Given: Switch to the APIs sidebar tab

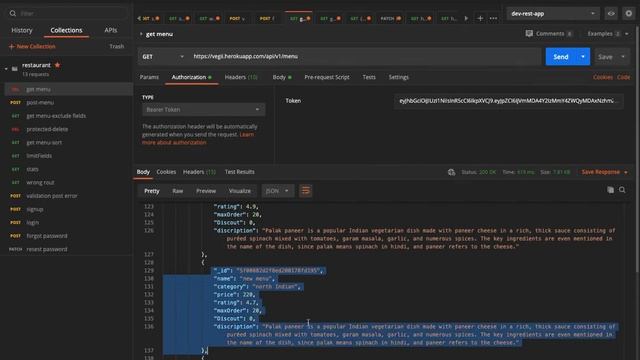Looking at the screenshot, I should [111, 30].
